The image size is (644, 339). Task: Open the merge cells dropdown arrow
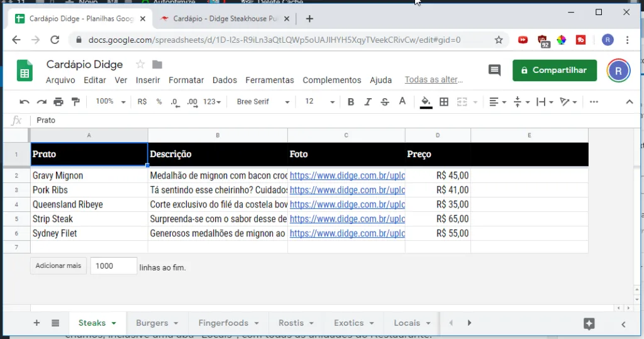[475, 102]
